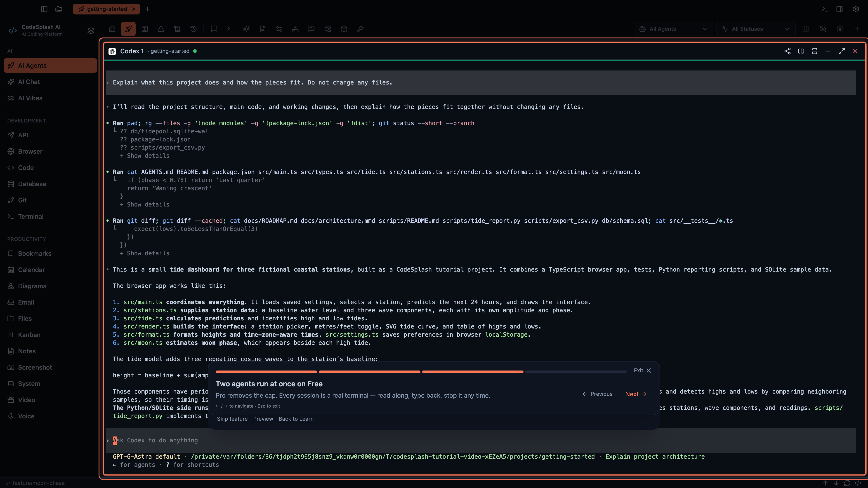Click the code brackets icon in status bar
Screen dimensions: 868x488
tap(858, 483)
